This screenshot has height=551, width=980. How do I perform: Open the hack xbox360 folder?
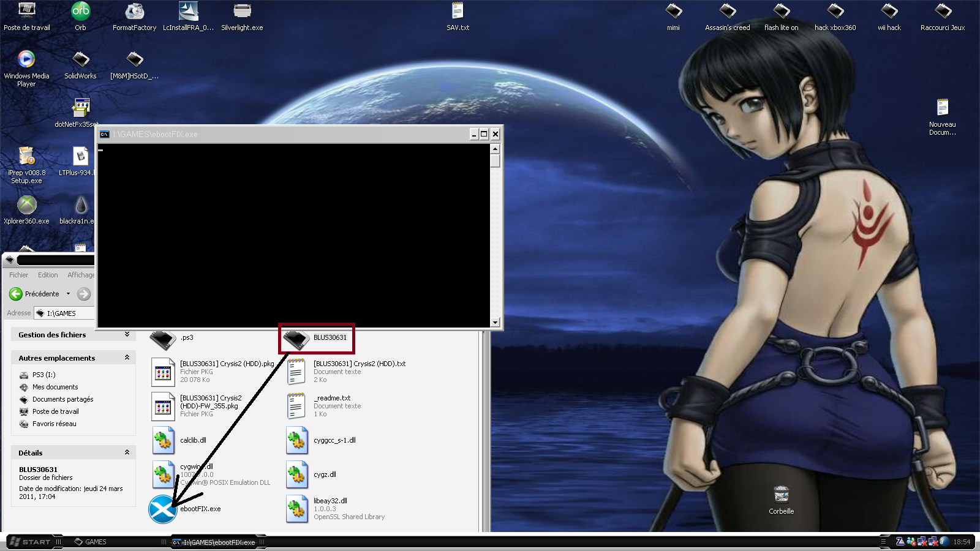(x=835, y=17)
